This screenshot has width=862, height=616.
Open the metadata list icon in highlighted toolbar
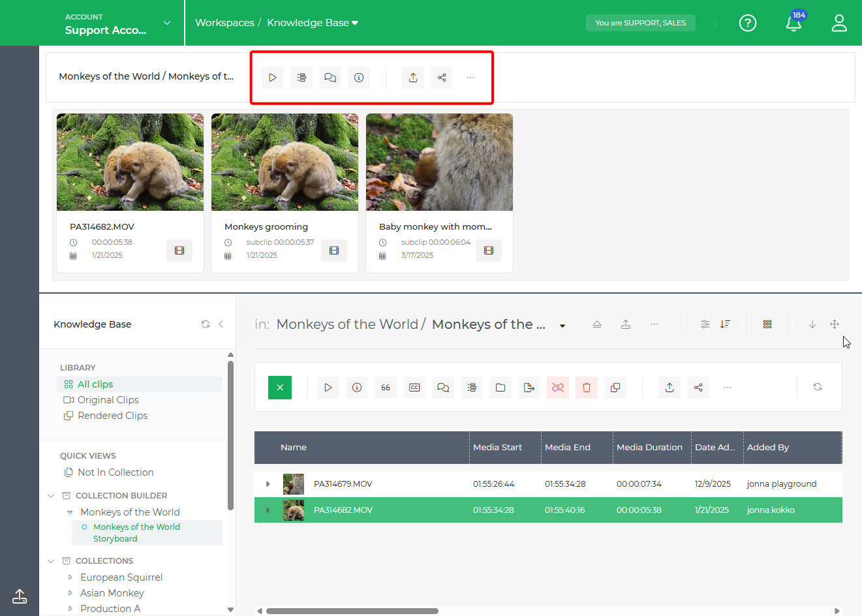[301, 77]
